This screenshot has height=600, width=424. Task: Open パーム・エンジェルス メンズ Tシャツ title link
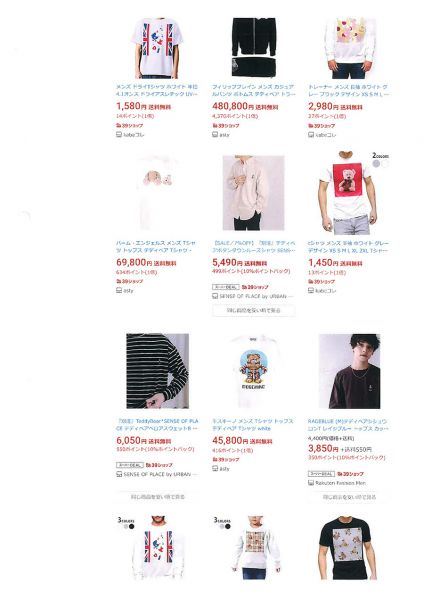[156, 246]
